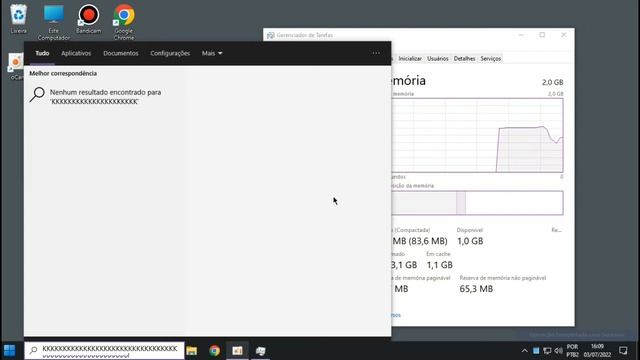Launch Bandicam from the desktop
The height and width of the screenshot is (360, 640).
pyautogui.click(x=89, y=18)
